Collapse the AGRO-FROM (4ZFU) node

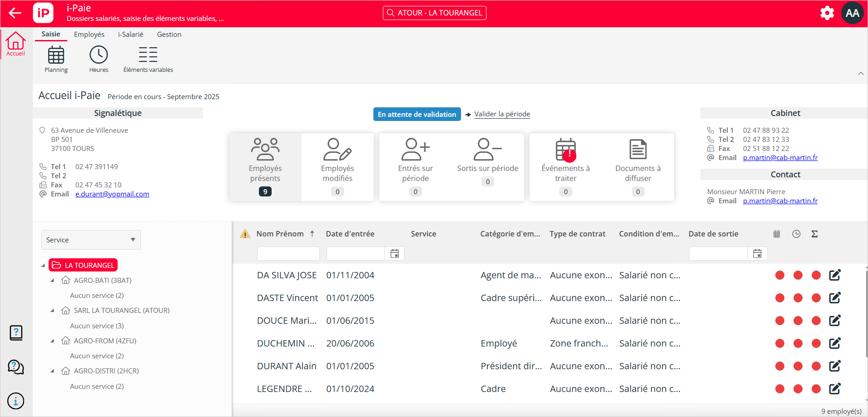52,341
